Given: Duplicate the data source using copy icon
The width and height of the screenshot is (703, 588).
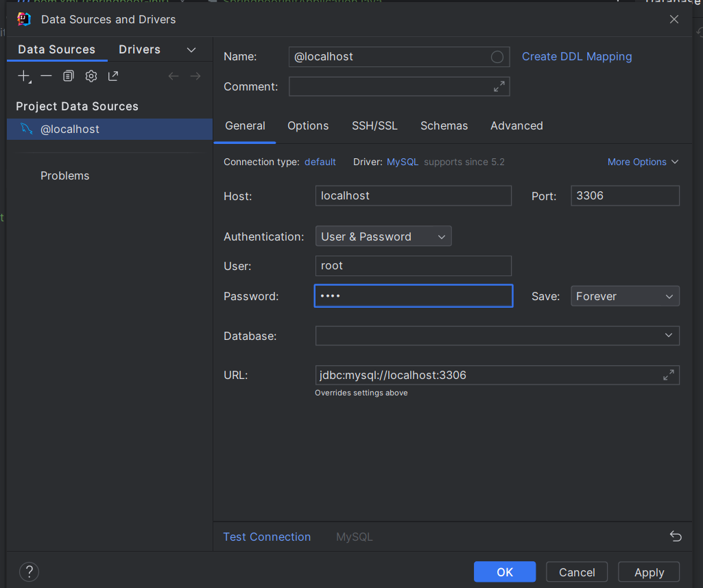Looking at the screenshot, I should 68,76.
